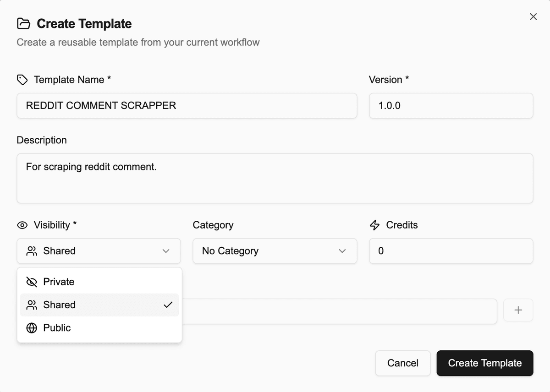Image resolution: width=550 pixels, height=392 pixels.
Task: Click the folder icon beside Create Template title
Action: (x=23, y=23)
